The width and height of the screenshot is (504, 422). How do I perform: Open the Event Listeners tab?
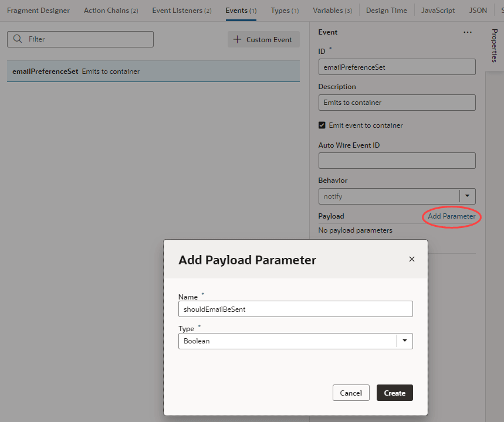[x=181, y=10]
